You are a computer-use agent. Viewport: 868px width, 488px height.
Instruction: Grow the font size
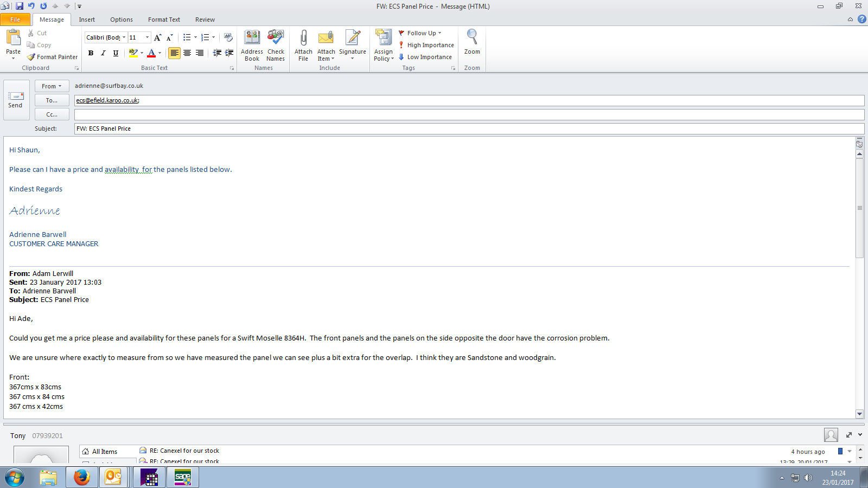point(157,37)
